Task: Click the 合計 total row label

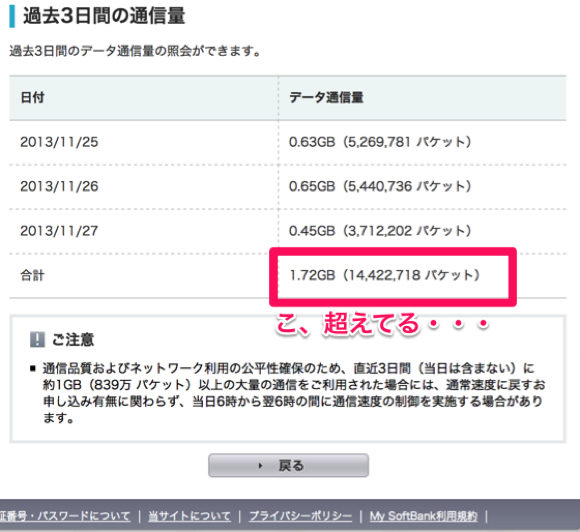Action: [33, 275]
